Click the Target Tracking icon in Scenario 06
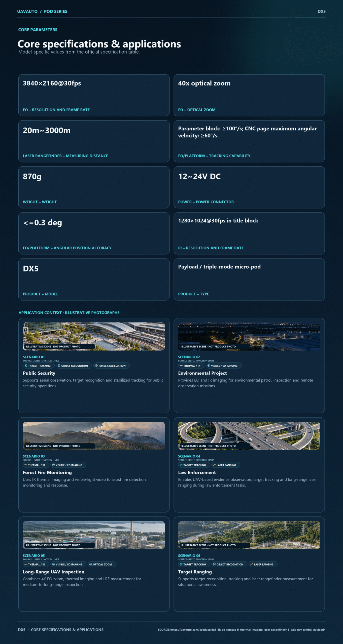Image resolution: width=343 pixels, height=644 pixels. tap(181, 565)
